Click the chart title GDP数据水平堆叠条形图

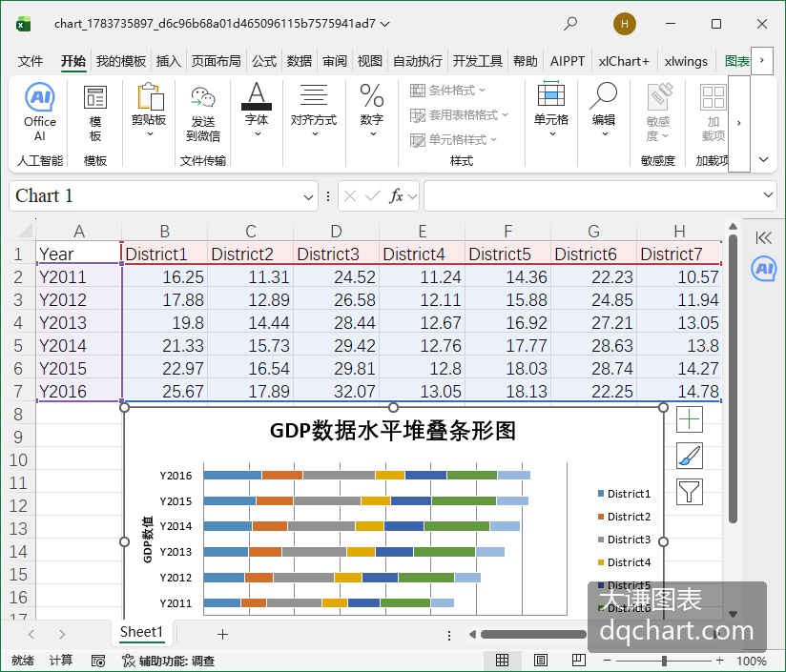pos(393,431)
